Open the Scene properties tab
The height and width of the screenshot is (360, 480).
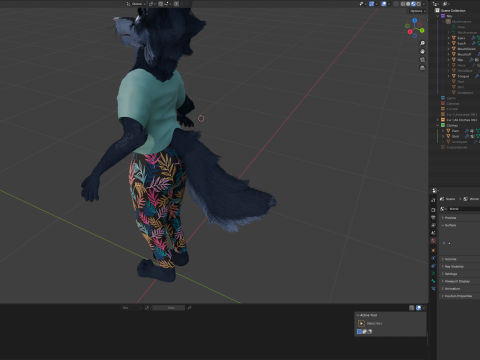coord(433,233)
